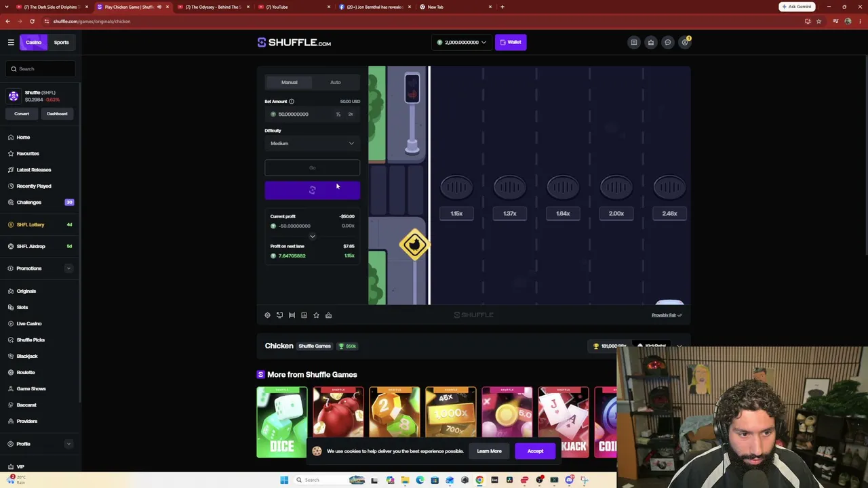Click the Go button

(x=312, y=167)
